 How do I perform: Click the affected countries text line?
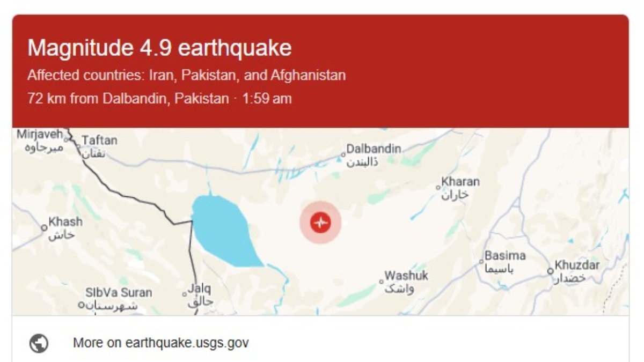pyautogui.click(x=186, y=75)
